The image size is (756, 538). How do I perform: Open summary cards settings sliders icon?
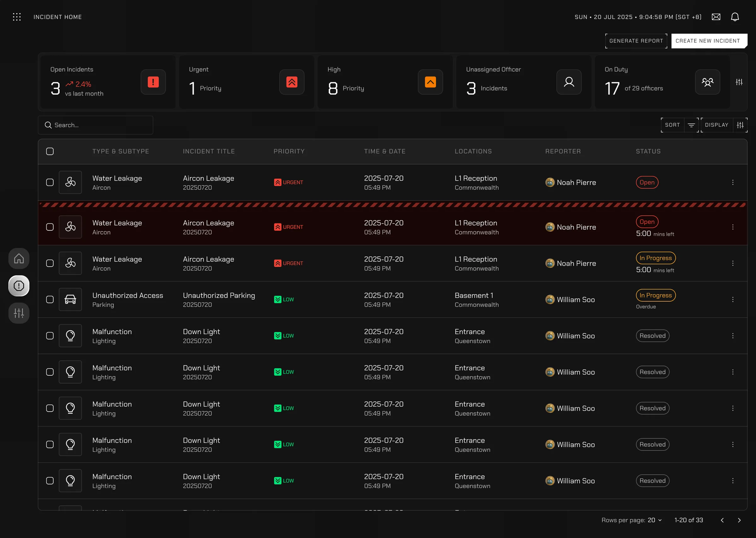point(739,82)
